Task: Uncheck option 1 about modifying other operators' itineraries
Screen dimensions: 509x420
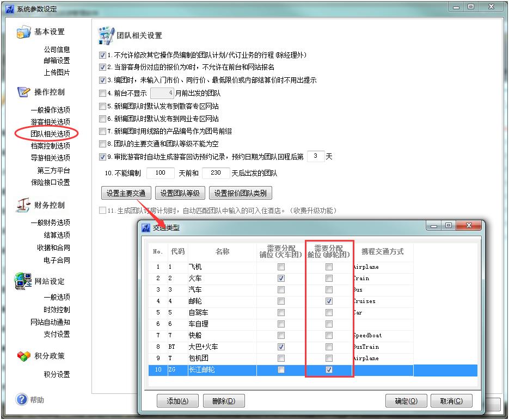Action: click(x=102, y=55)
